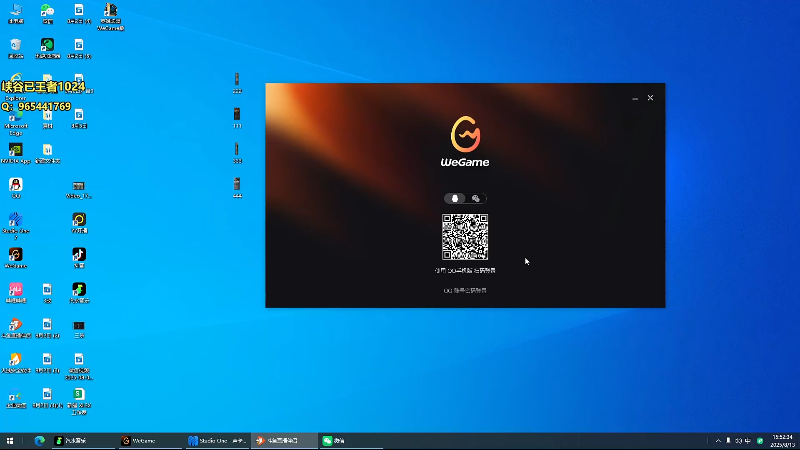The image size is (800, 450).
Task: Select the game character icon at desktop top
Action: click(x=111, y=17)
